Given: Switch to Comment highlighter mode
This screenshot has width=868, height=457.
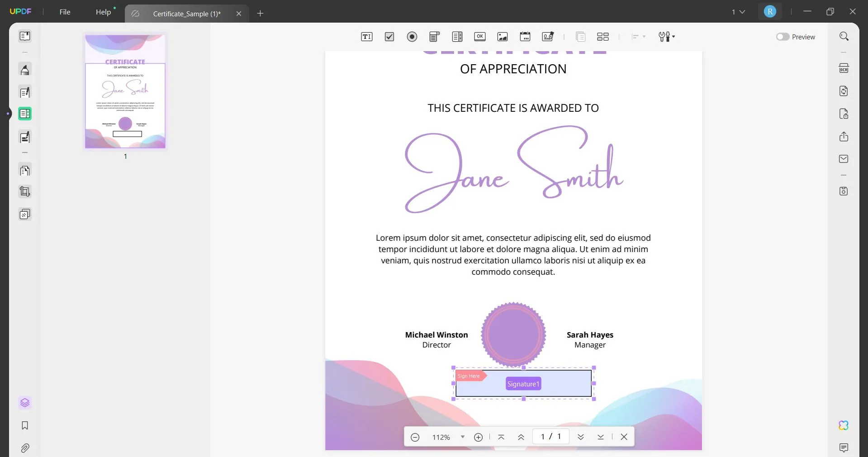Looking at the screenshot, I should point(25,70).
